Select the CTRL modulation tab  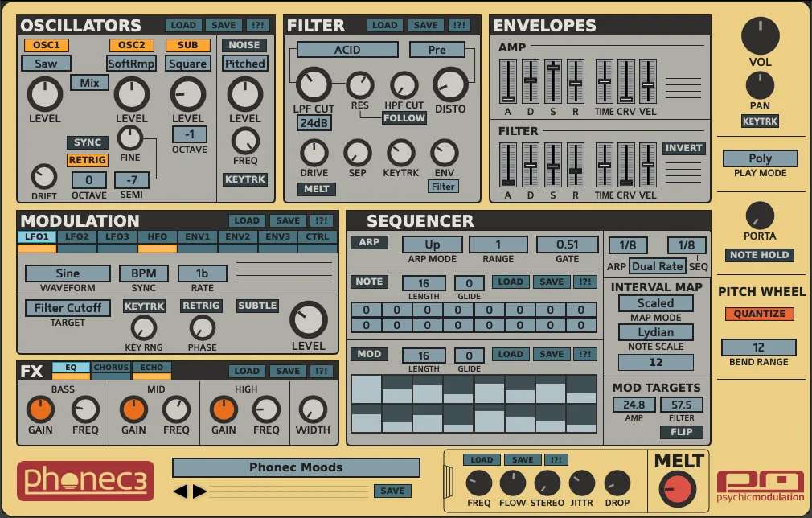click(x=318, y=236)
